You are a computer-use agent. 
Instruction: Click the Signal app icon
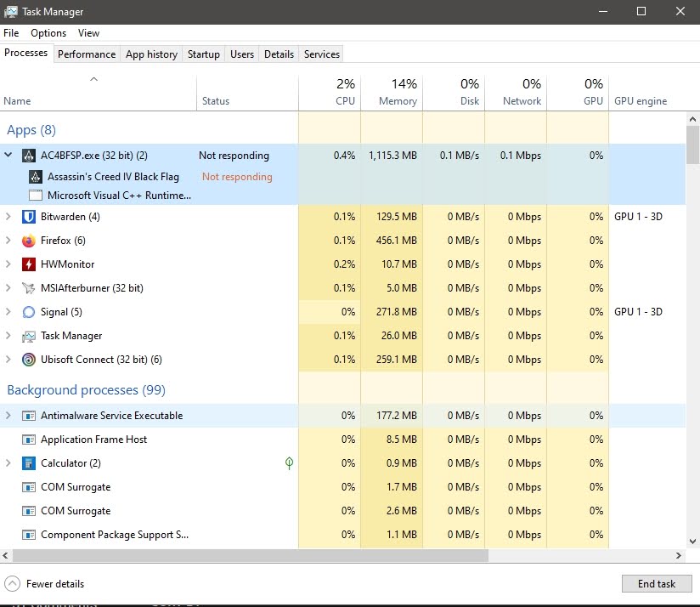29,312
